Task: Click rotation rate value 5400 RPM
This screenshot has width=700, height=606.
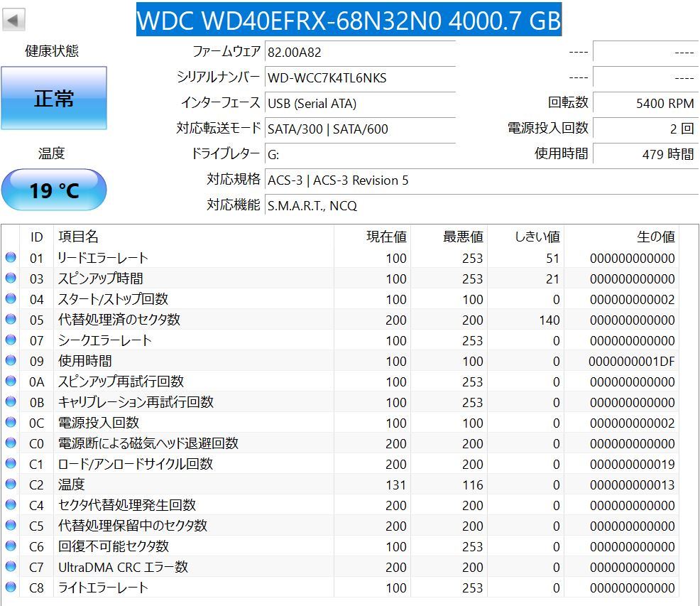Action: 645,103
